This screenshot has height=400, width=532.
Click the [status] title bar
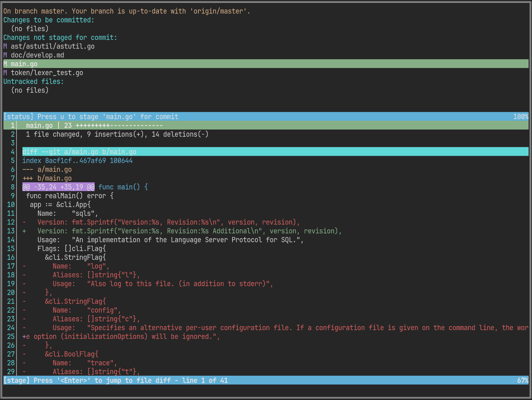coord(266,117)
